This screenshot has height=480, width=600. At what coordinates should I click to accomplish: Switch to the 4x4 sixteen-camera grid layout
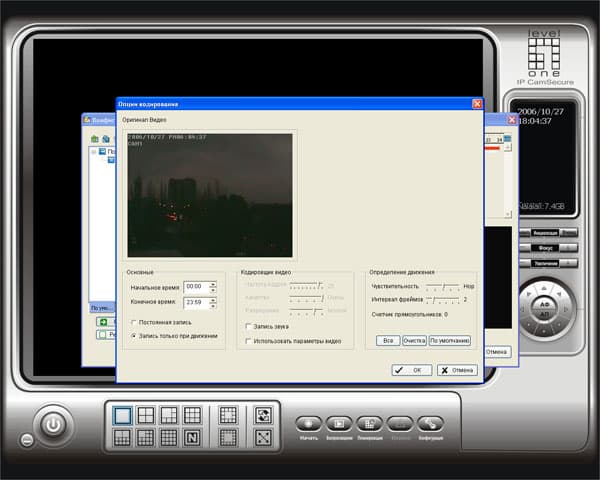(x=169, y=438)
